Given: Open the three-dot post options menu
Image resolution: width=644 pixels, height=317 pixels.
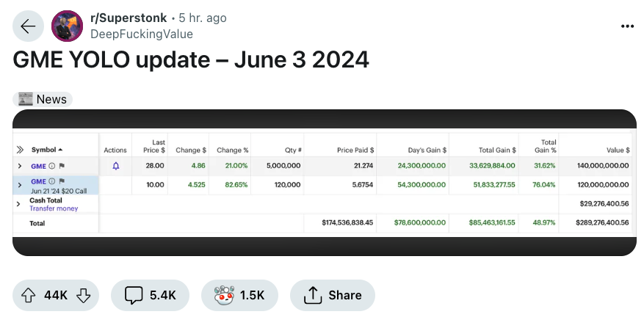Looking at the screenshot, I should (627, 26).
